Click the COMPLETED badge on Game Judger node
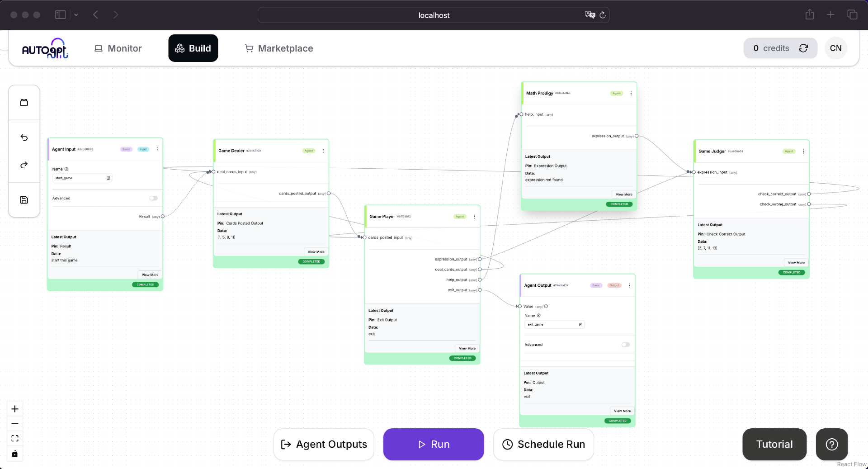Image resolution: width=868 pixels, height=469 pixels. (x=792, y=273)
